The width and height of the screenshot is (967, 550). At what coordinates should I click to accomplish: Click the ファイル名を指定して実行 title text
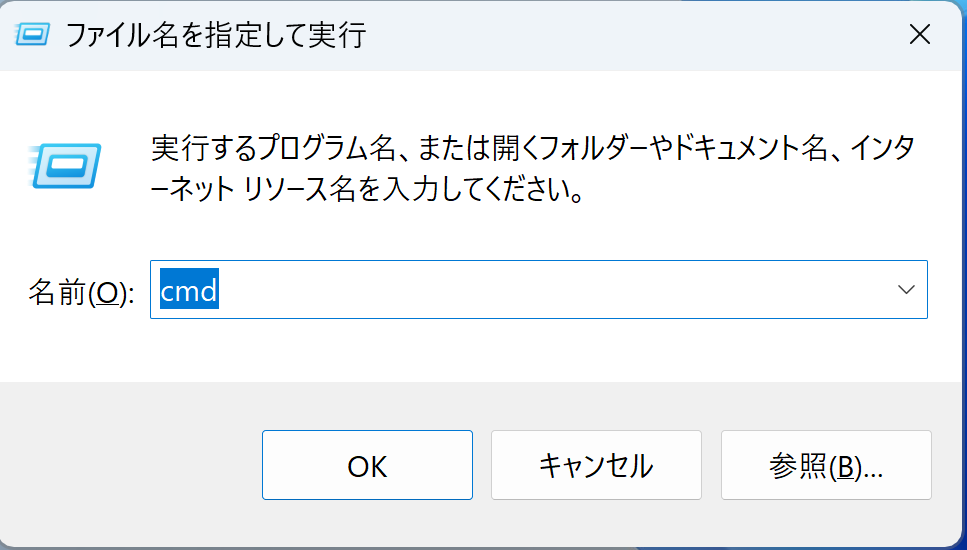tap(216, 36)
